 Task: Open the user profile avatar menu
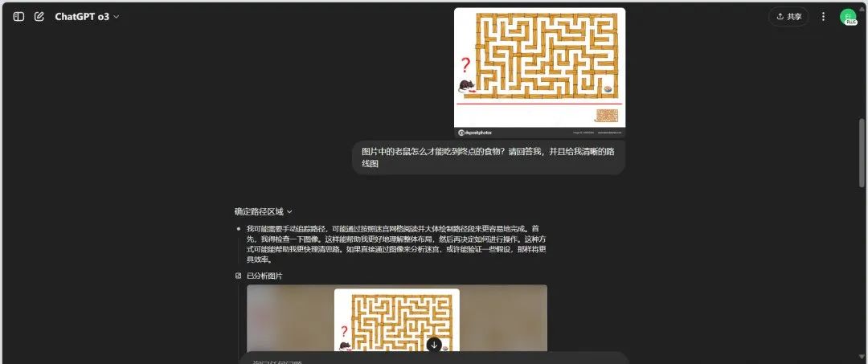(x=848, y=17)
